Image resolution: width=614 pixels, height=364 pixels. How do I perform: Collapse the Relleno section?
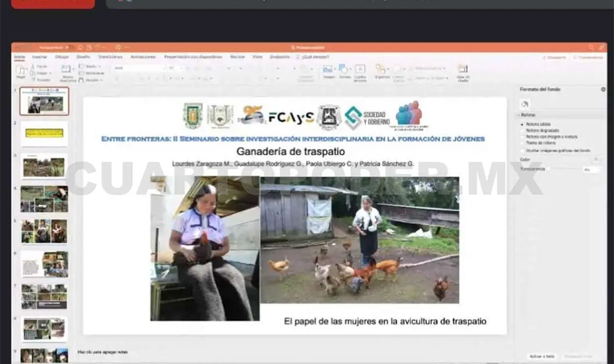(x=519, y=115)
